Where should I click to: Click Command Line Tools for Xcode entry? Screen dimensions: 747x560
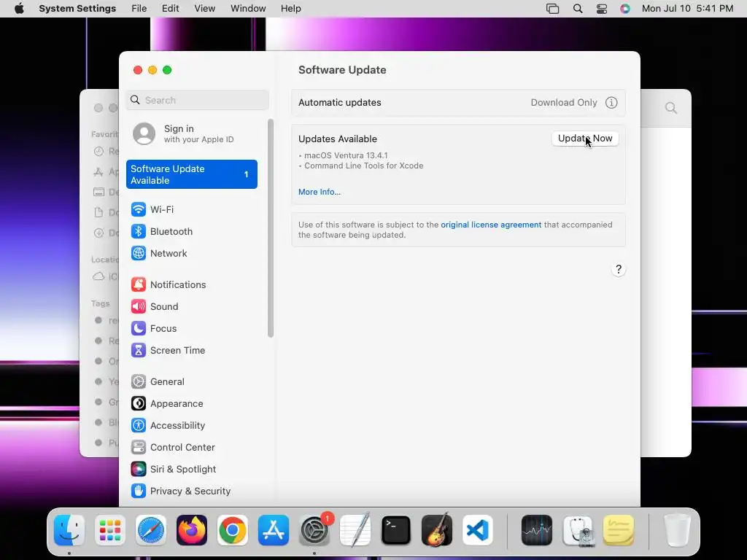pyautogui.click(x=364, y=166)
